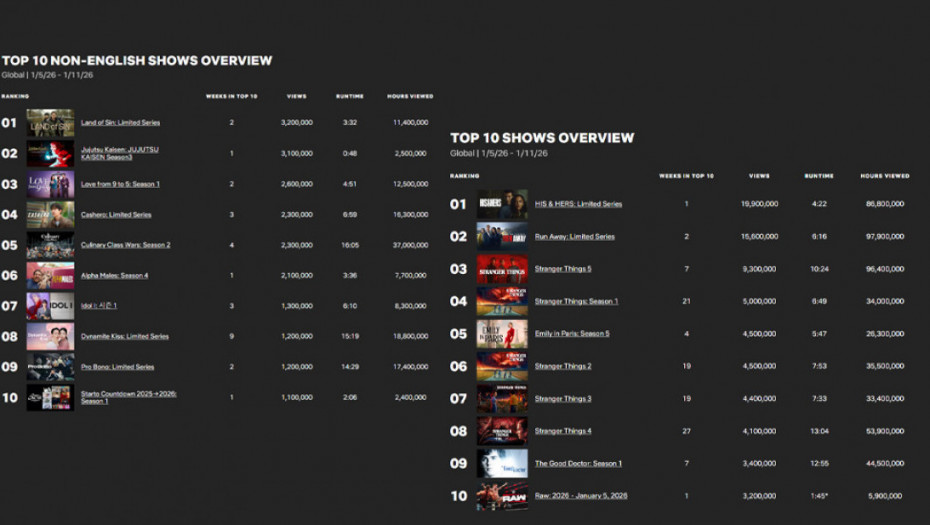Open the Raw: 2026 - January 5 link
Image resolution: width=930 pixels, height=525 pixels.
pos(581,496)
